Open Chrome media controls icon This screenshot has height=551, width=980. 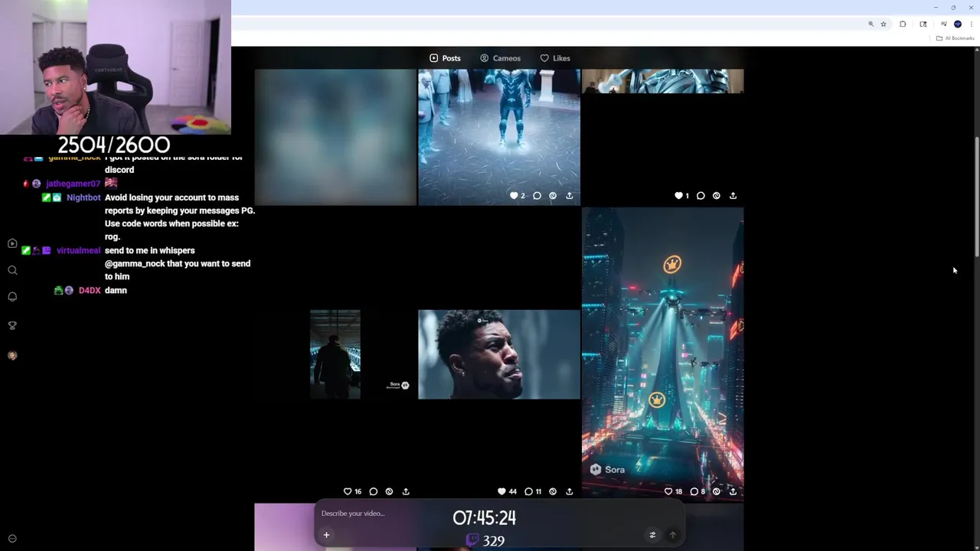(943, 24)
